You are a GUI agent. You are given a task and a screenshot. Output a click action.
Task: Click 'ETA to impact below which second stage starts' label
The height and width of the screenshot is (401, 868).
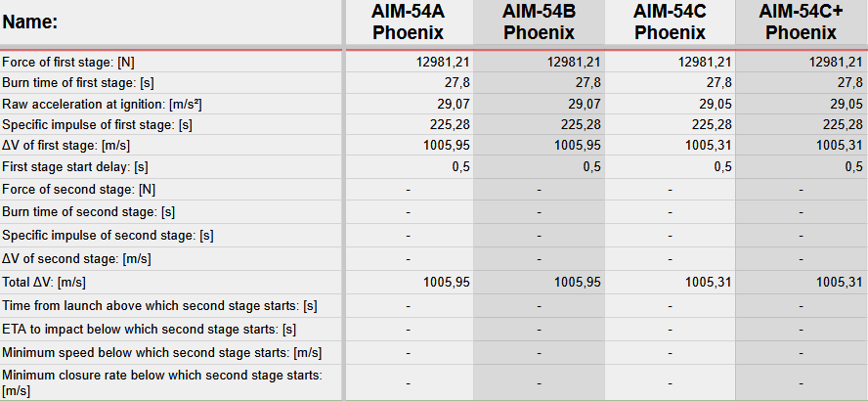point(150,329)
